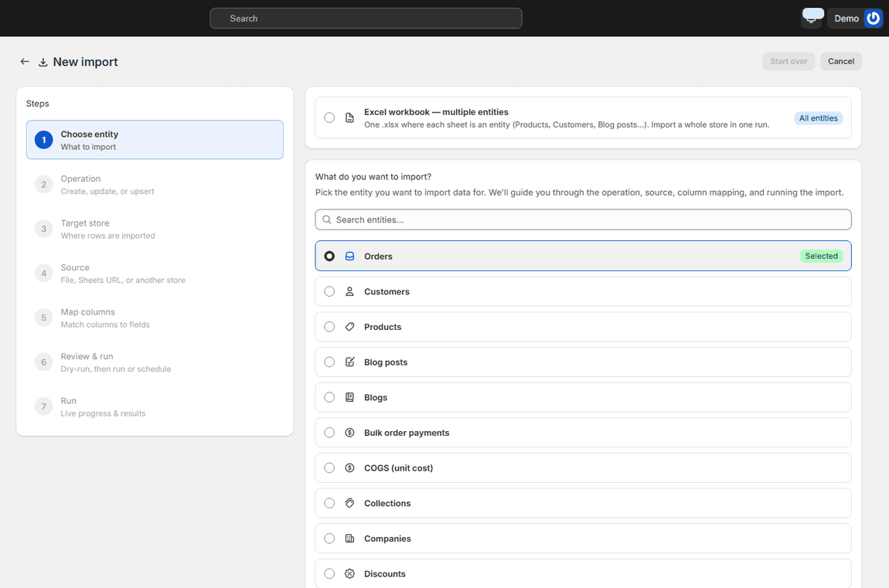The height and width of the screenshot is (588, 889).
Task: Click the Bulk order payments label
Action: pos(407,432)
